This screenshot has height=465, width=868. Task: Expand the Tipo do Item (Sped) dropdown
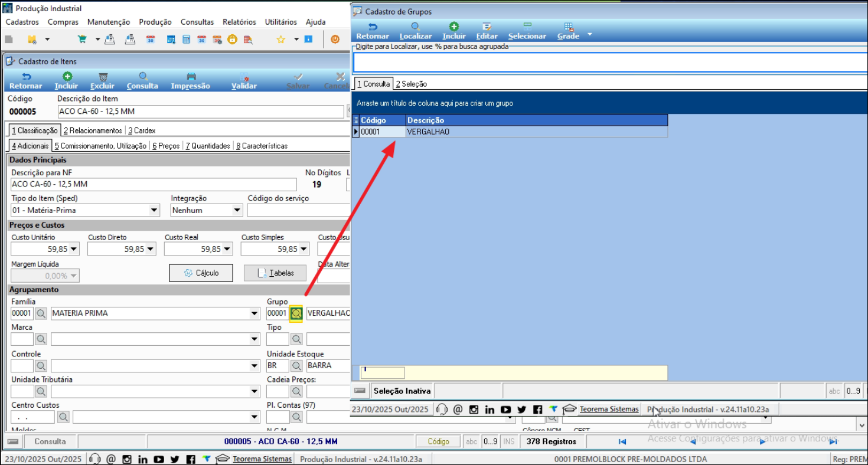154,210
